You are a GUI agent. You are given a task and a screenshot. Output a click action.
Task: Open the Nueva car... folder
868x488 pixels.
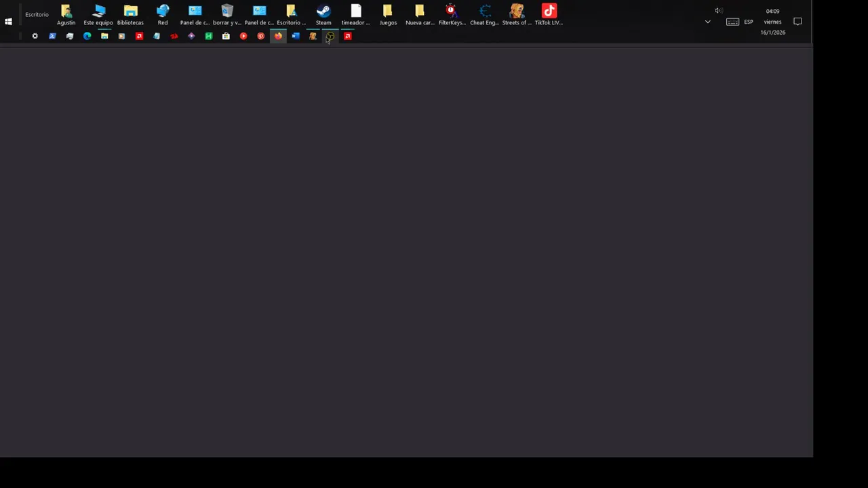pos(420,15)
